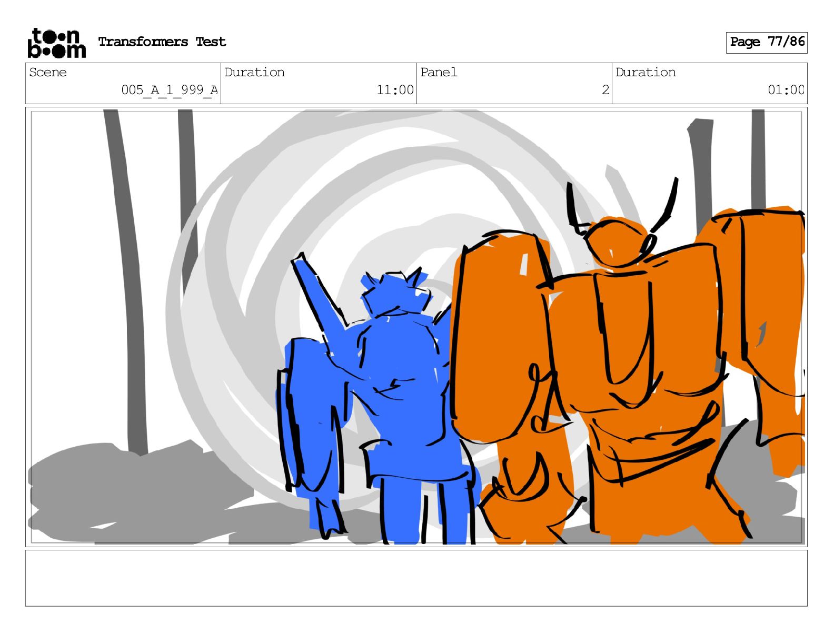The height and width of the screenshot is (644, 834).
Task: Click the panel duration value '01:00'
Action: (x=786, y=90)
